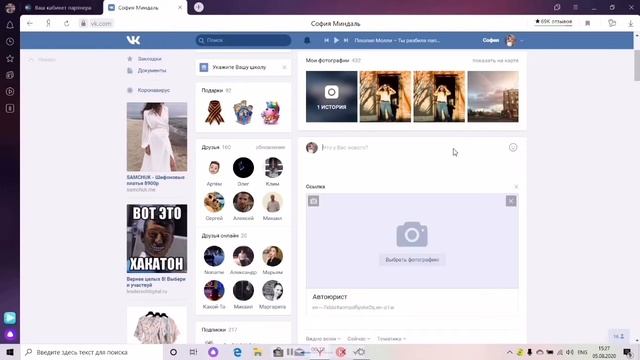Open the '1 история' story tile
The image size is (640, 360).
click(x=331, y=96)
